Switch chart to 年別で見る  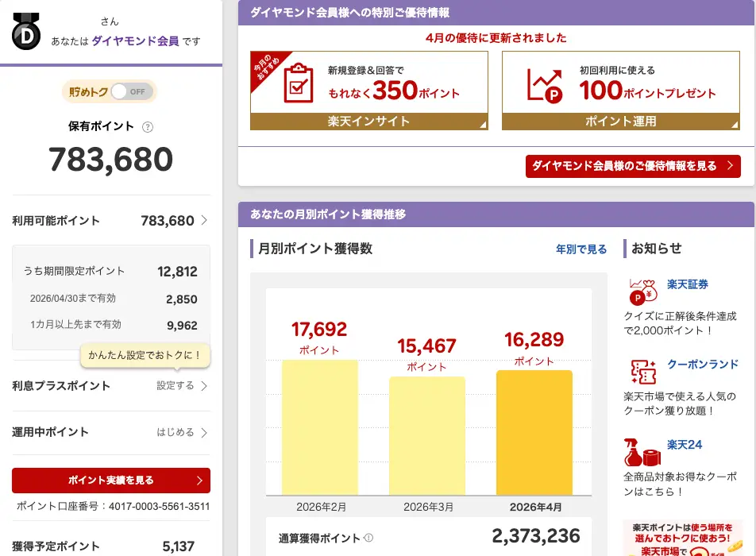pyautogui.click(x=580, y=249)
